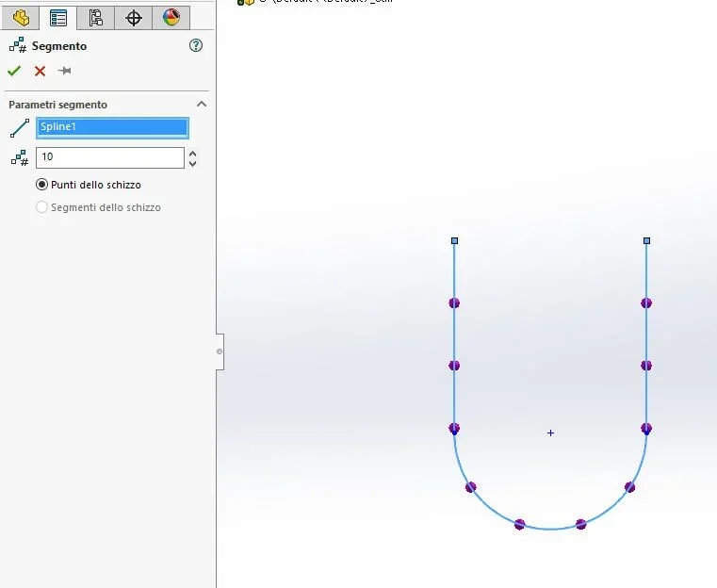The height and width of the screenshot is (588, 717).
Task: Pin the Segmento property panel open
Action: [64, 71]
